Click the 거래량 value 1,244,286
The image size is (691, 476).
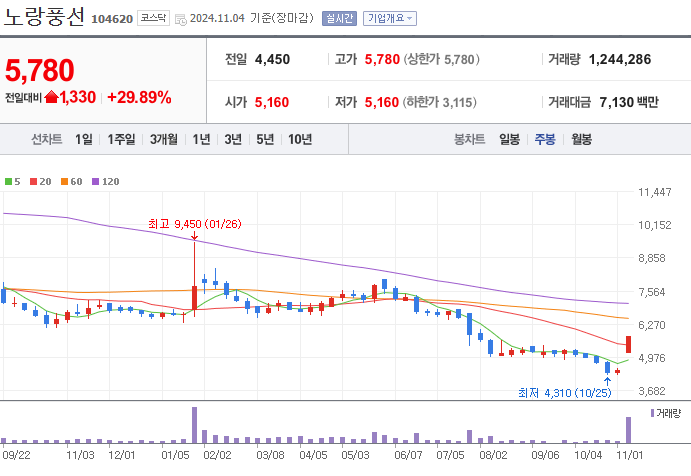[620, 60]
